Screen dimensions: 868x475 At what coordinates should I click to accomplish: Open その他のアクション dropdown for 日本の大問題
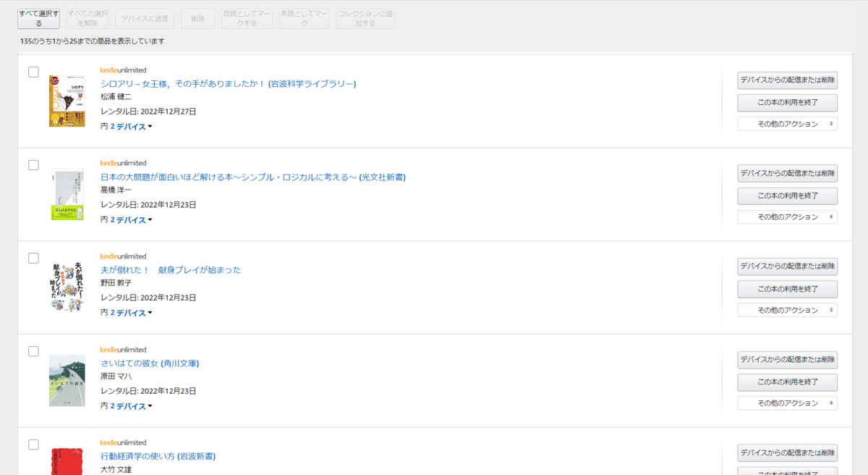(788, 217)
